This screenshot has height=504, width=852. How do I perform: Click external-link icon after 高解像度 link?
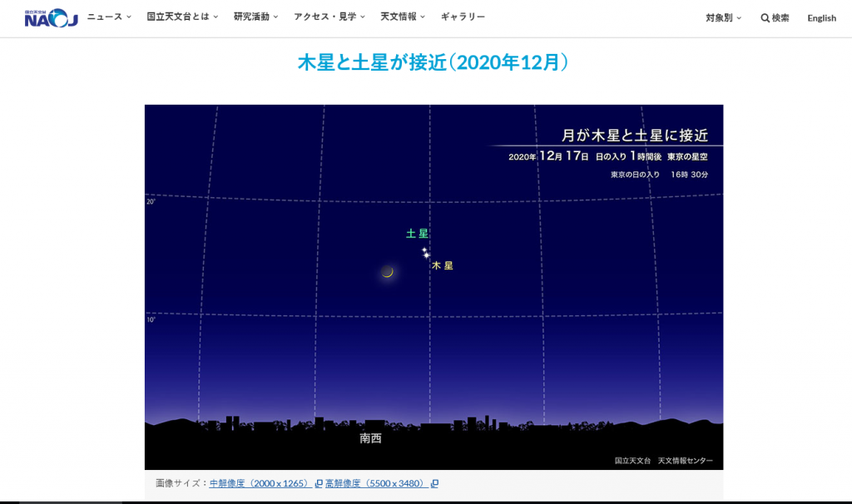(434, 484)
